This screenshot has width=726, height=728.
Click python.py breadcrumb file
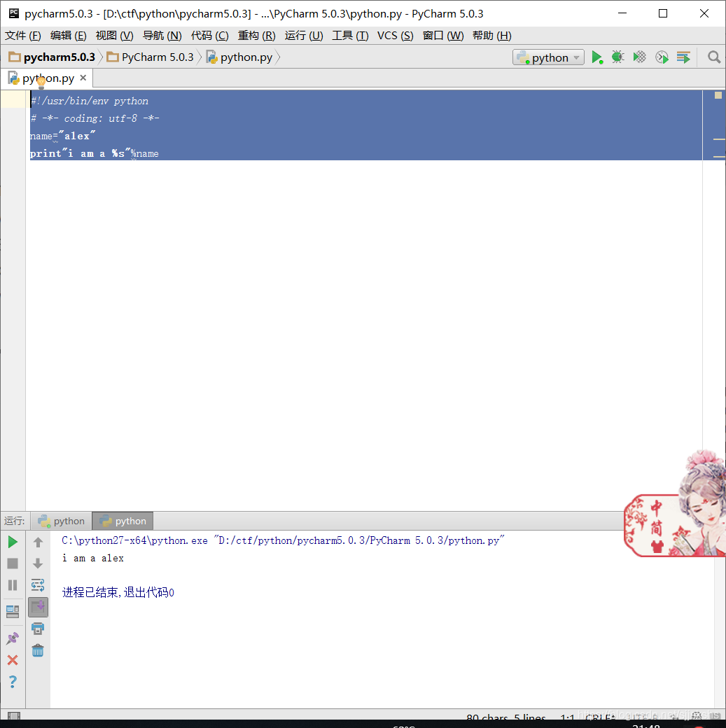(239, 57)
